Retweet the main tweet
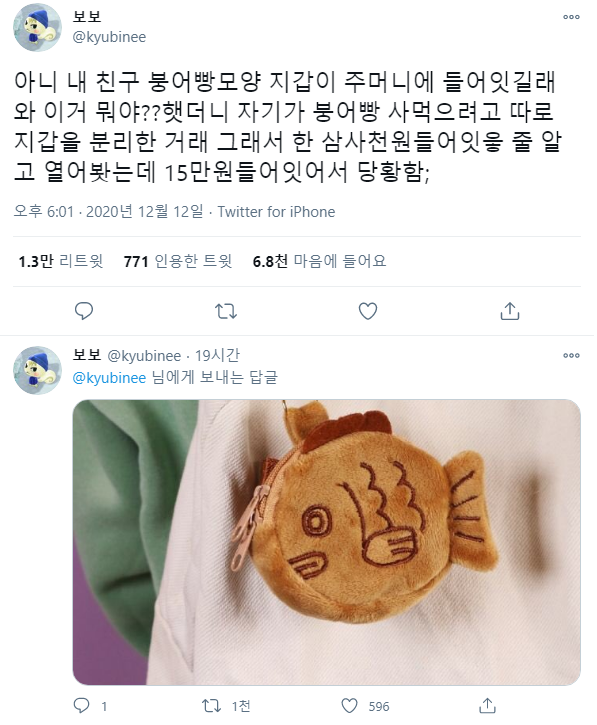 pyautogui.click(x=226, y=311)
